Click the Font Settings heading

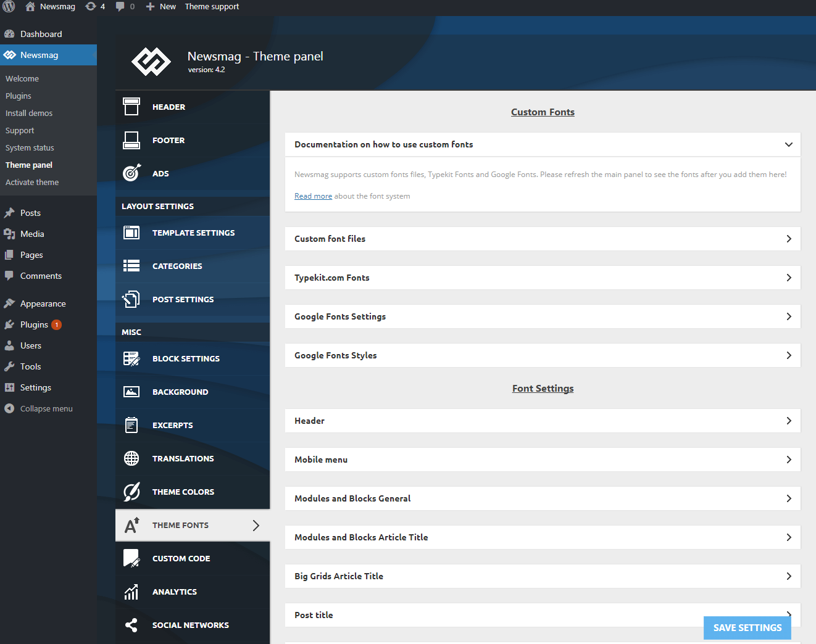coord(543,388)
